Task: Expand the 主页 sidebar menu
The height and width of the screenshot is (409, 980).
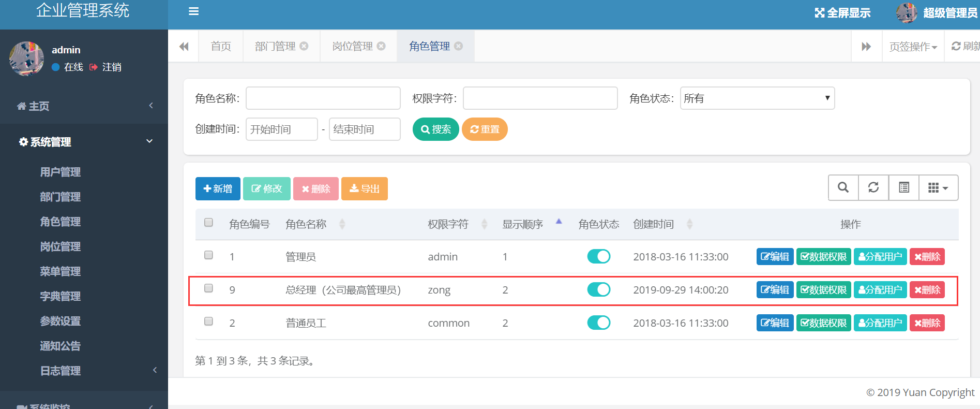Action: click(x=84, y=106)
